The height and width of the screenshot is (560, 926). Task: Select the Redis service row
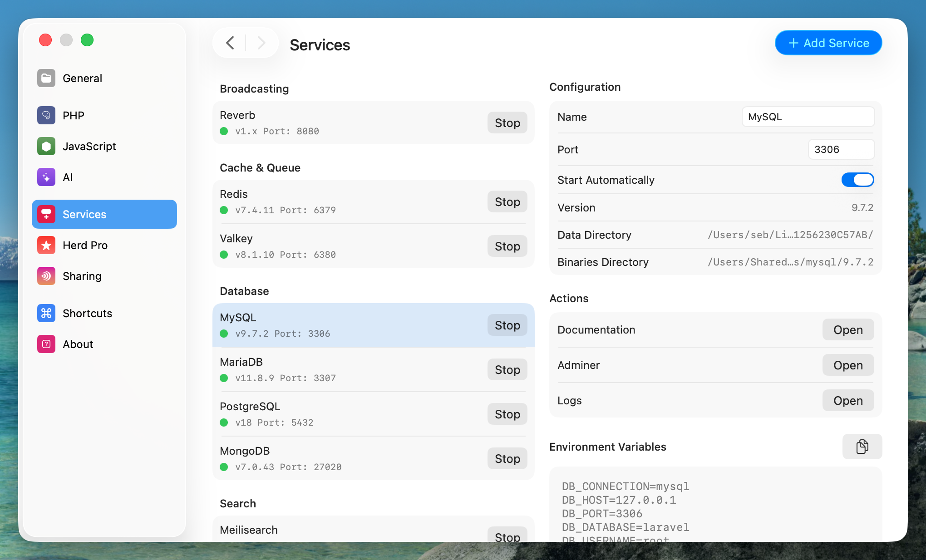[373, 202]
